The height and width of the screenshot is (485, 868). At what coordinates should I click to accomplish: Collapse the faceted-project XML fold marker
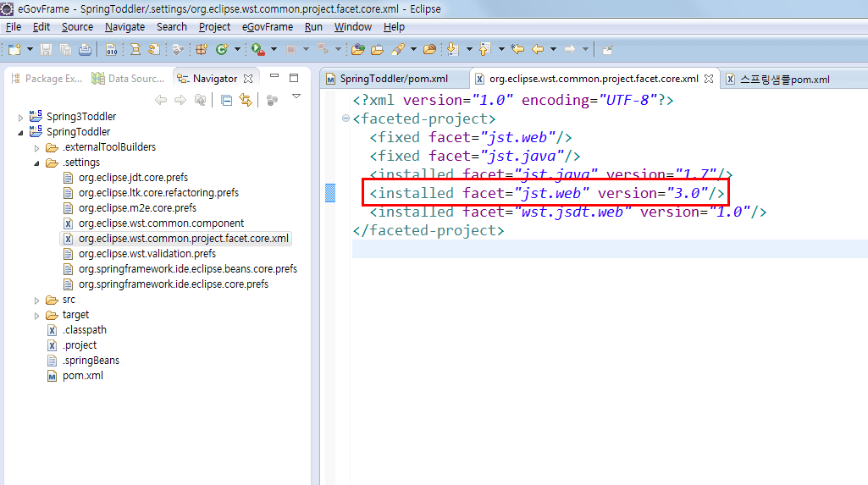[346, 118]
